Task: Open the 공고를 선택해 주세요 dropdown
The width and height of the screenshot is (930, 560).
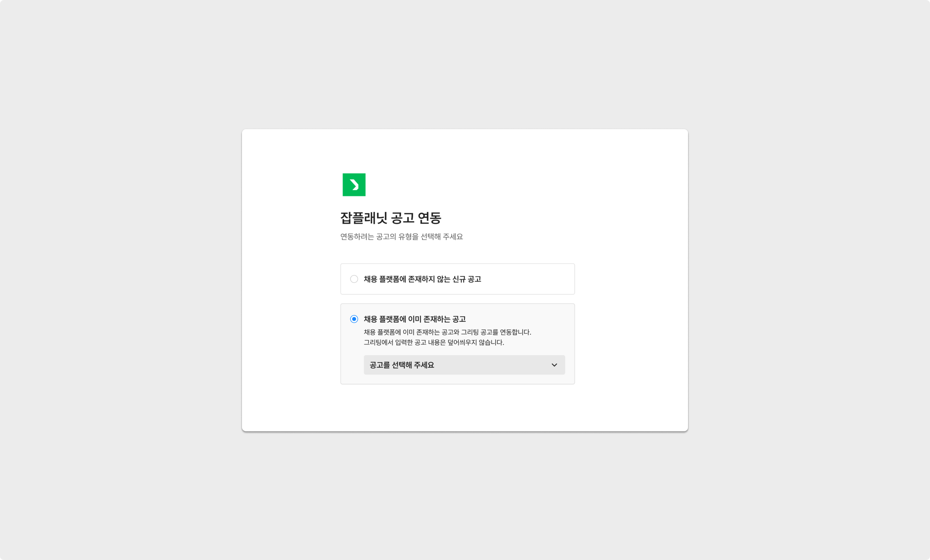Action: tap(464, 365)
